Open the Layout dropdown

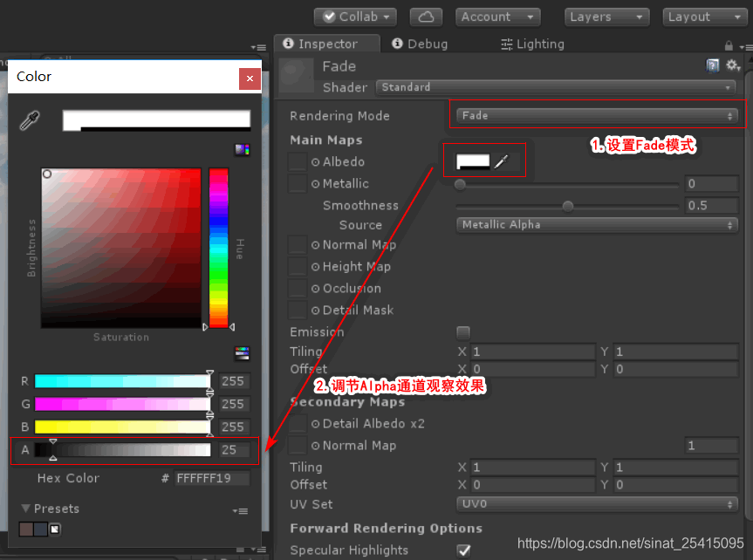pyautogui.click(x=704, y=17)
